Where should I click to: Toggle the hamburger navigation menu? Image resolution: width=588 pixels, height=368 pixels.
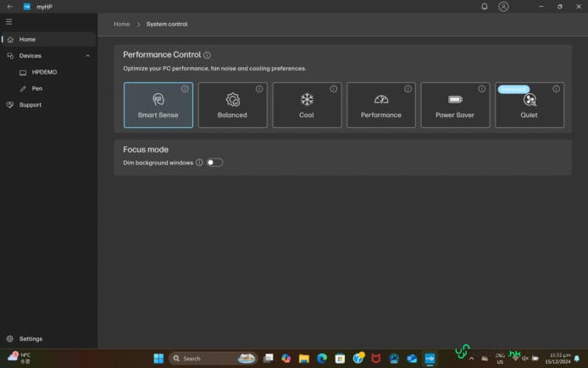[9, 22]
